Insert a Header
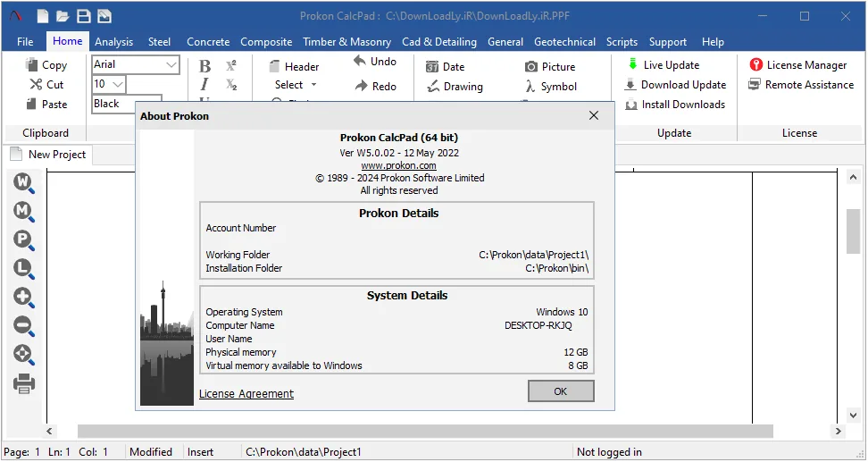Image resolution: width=868 pixels, height=462 pixels. coord(294,66)
